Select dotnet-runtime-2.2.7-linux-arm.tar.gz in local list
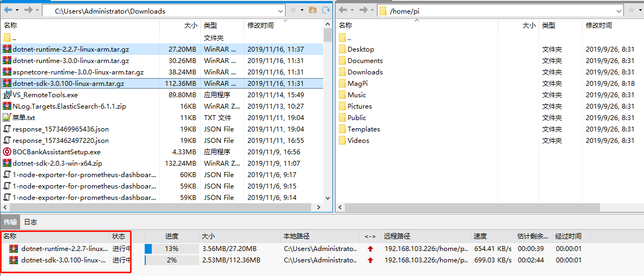 (162, 49)
